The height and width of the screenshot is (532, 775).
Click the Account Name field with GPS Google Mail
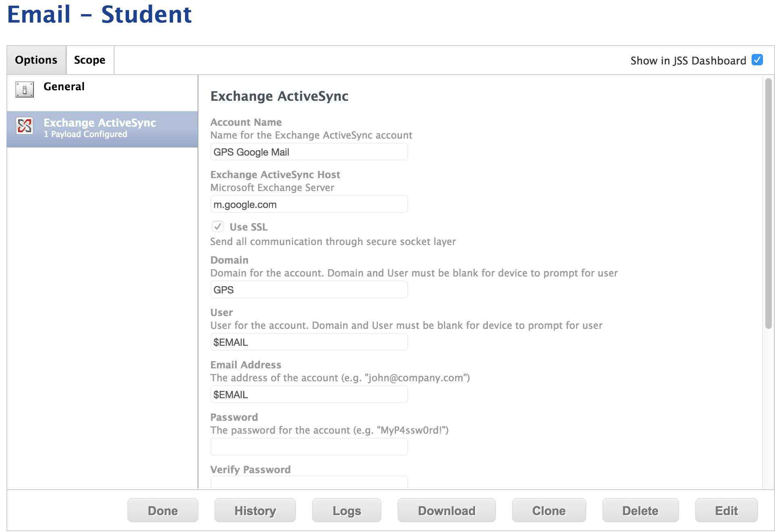[x=309, y=152]
